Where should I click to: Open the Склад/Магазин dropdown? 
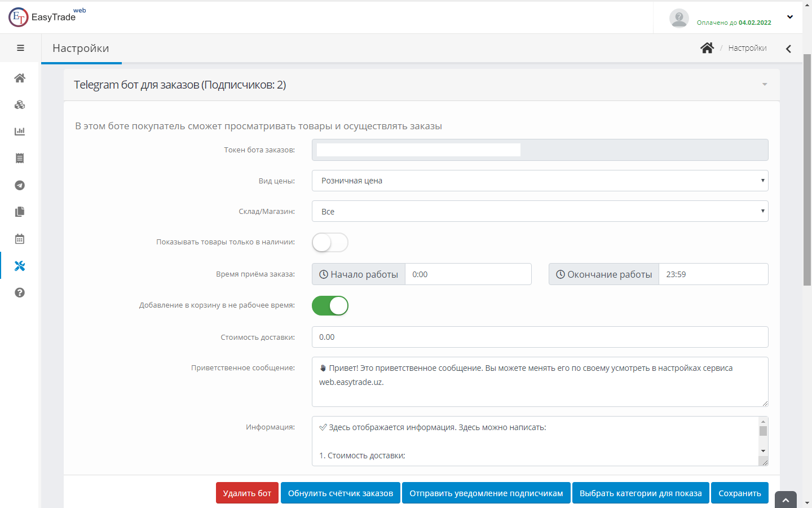coord(540,211)
